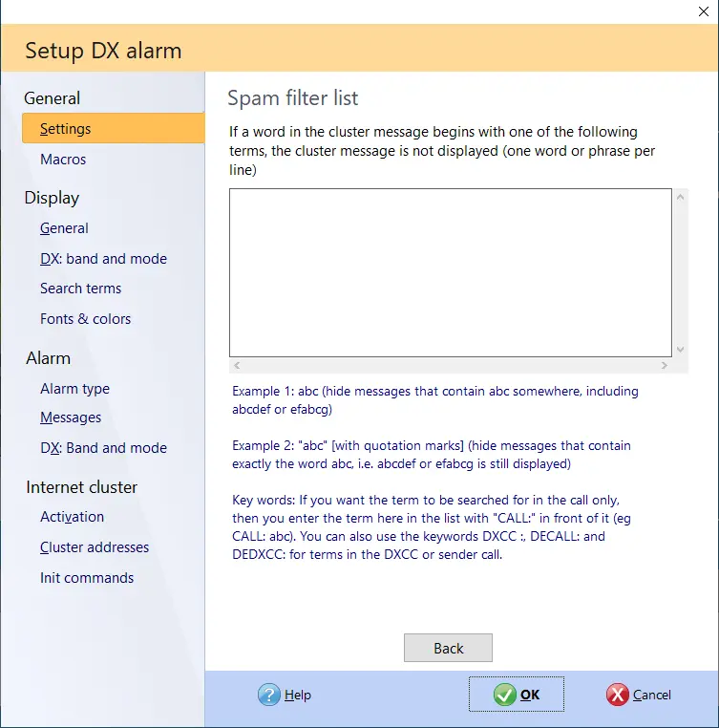Click the Spam filter list title

click(x=293, y=98)
